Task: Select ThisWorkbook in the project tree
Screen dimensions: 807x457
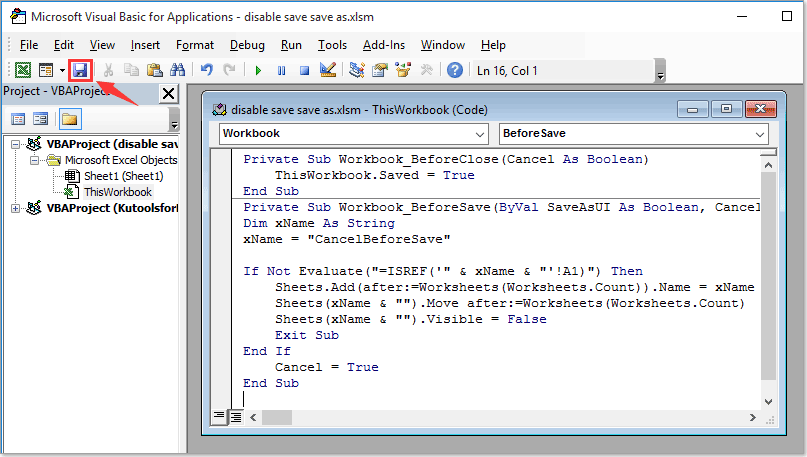Action: pos(117,192)
